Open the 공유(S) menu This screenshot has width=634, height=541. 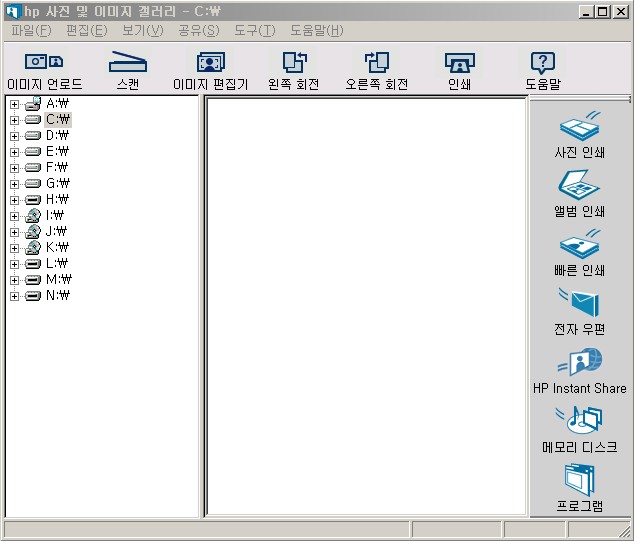coord(199,30)
